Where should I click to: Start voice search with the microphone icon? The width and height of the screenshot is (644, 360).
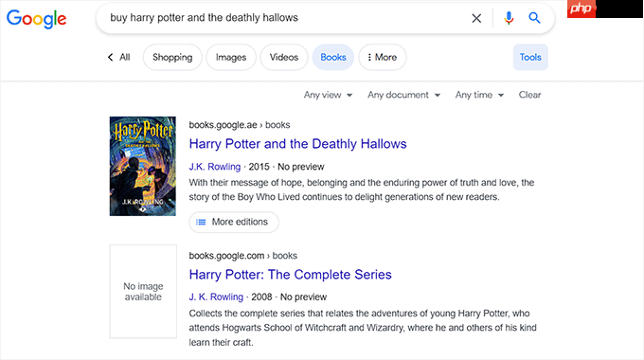509,18
